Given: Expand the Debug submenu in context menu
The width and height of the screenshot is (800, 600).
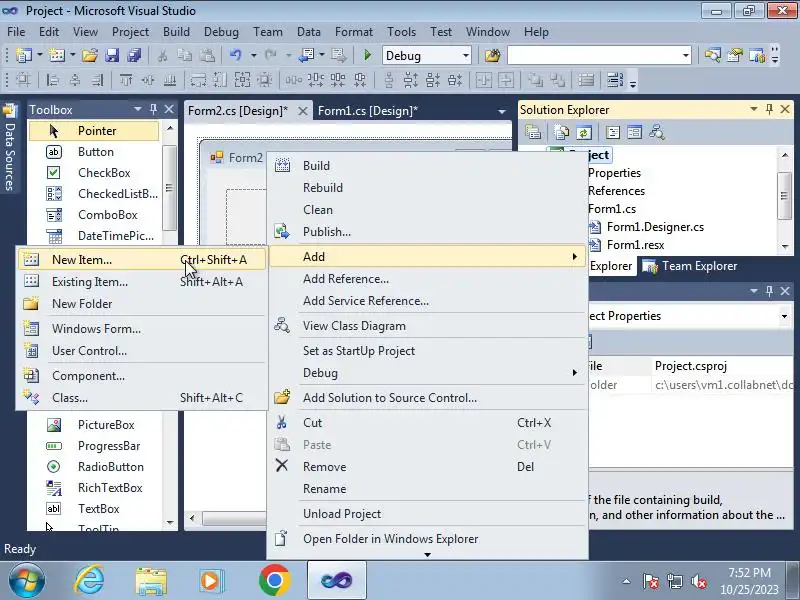Looking at the screenshot, I should pos(575,372).
